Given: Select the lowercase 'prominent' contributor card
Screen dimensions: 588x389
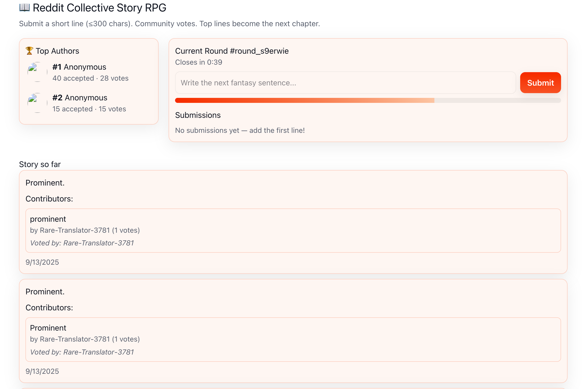Looking at the screenshot, I should coord(293,230).
